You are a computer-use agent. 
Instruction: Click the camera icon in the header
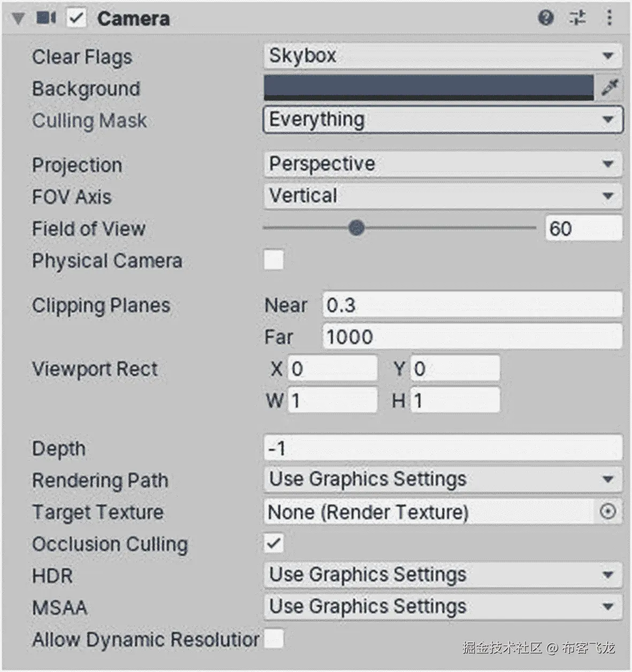tap(46, 18)
